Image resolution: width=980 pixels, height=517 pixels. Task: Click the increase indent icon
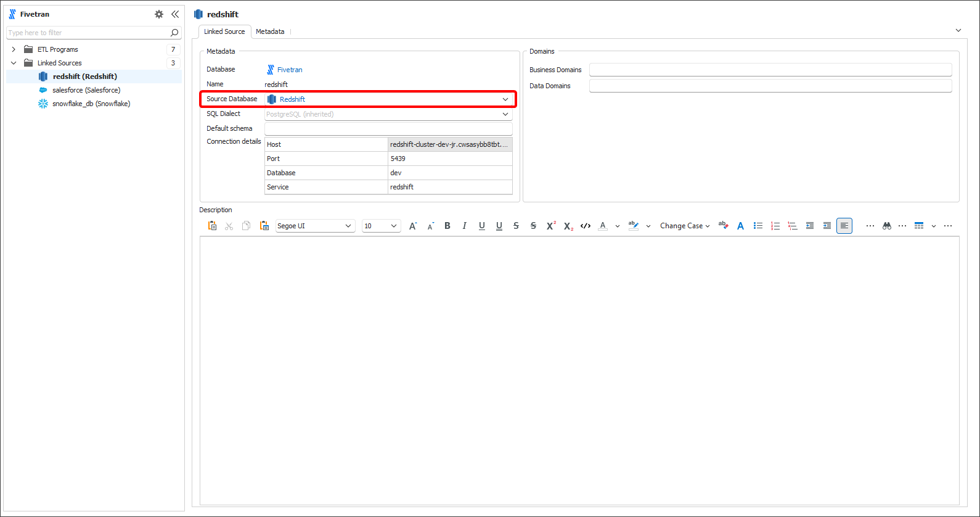coord(827,226)
